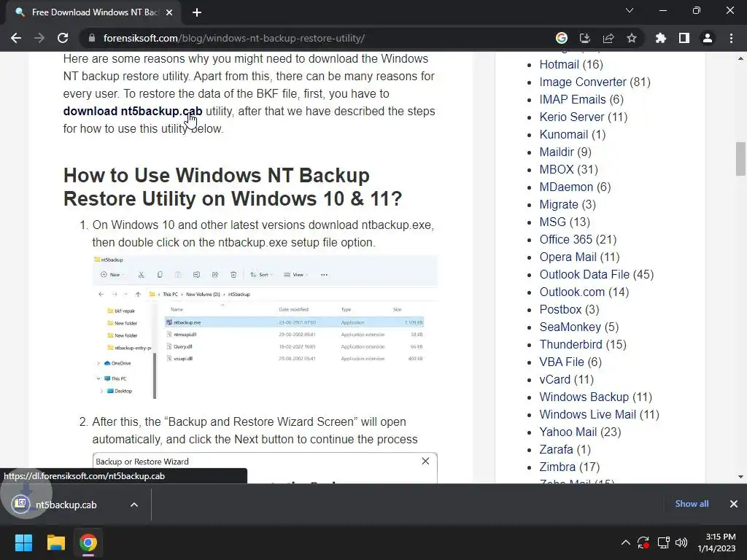Expand nt5backup.cab download options chevron
This screenshot has width=747, height=560.
(x=134, y=505)
